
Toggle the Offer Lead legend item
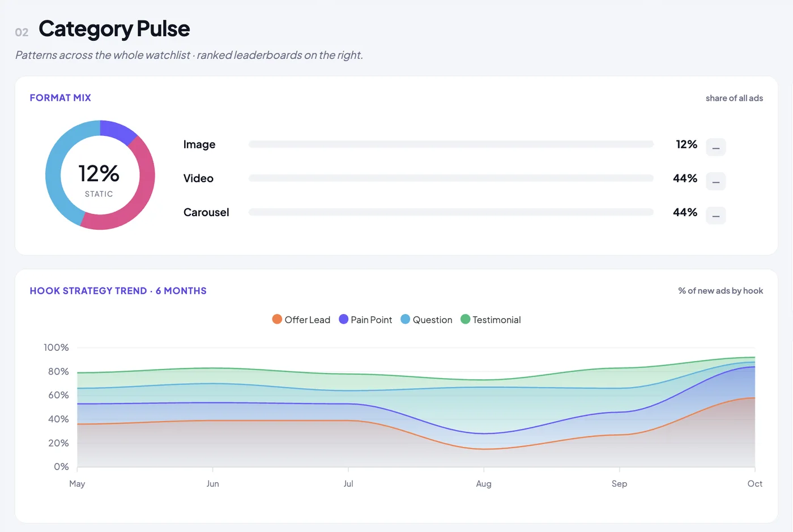[301, 320]
